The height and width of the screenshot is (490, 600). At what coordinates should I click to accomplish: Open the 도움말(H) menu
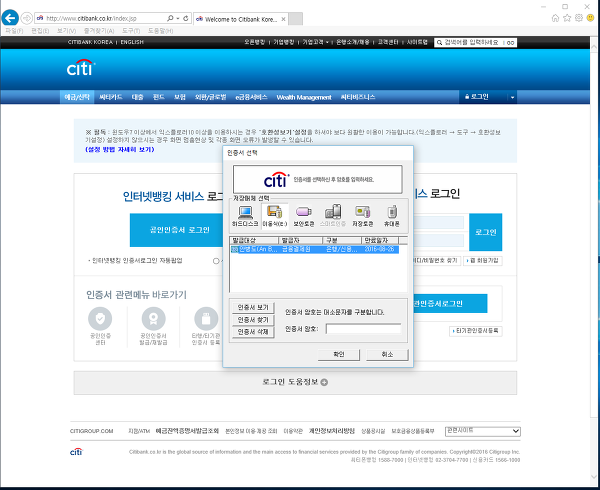[x=161, y=31]
